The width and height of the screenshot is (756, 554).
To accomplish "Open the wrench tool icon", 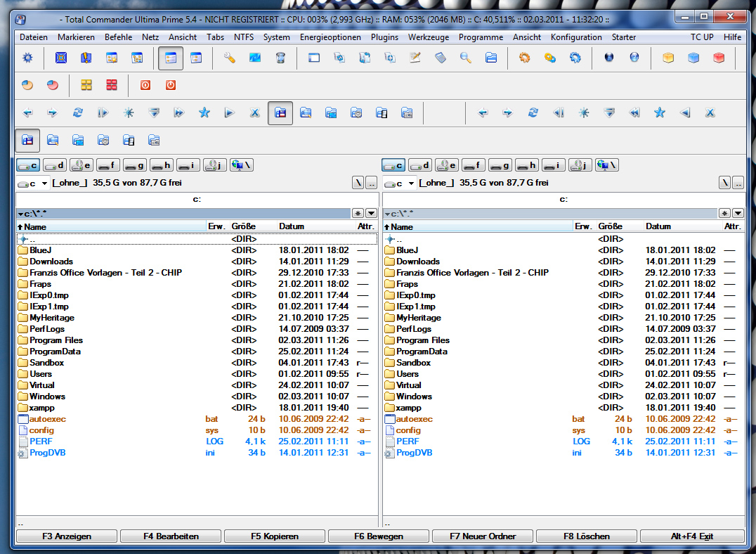I will [x=230, y=58].
